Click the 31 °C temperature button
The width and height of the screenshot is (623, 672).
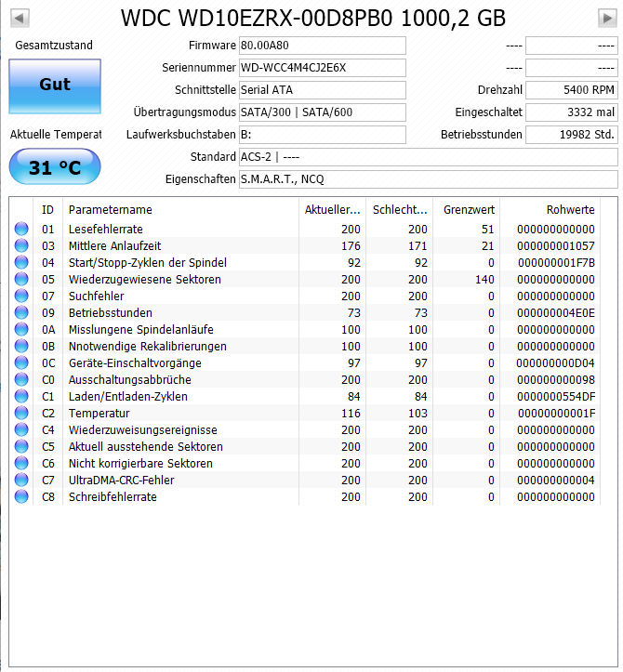point(55,166)
